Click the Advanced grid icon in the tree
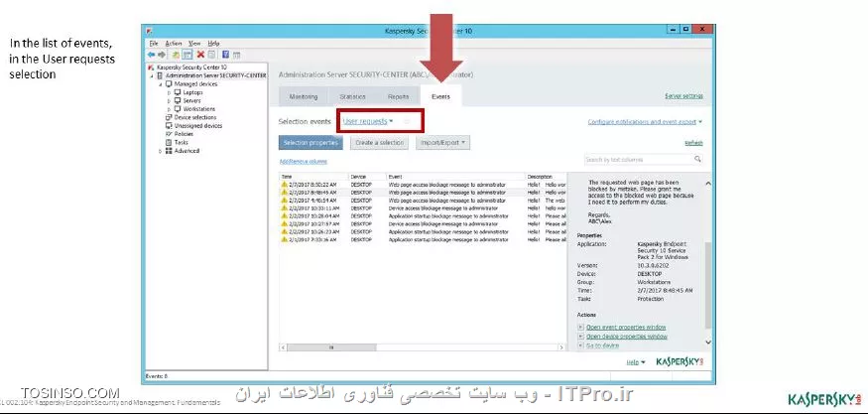 pyautogui.click(x=169, y=151)
